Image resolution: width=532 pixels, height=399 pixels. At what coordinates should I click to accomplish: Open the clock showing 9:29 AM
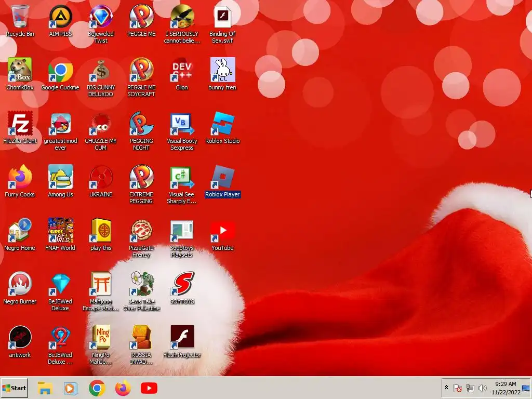point(506,388)
